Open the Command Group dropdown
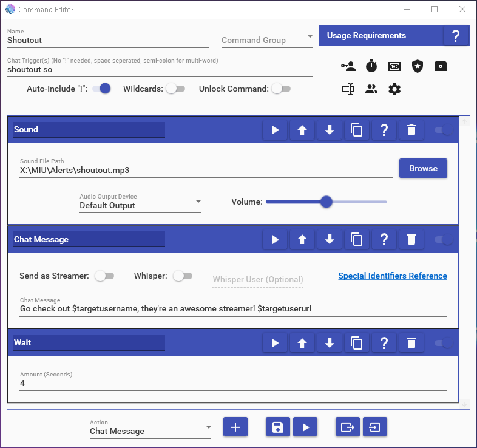The width and height of the screenshot is (477, 448). pos(267,40)
